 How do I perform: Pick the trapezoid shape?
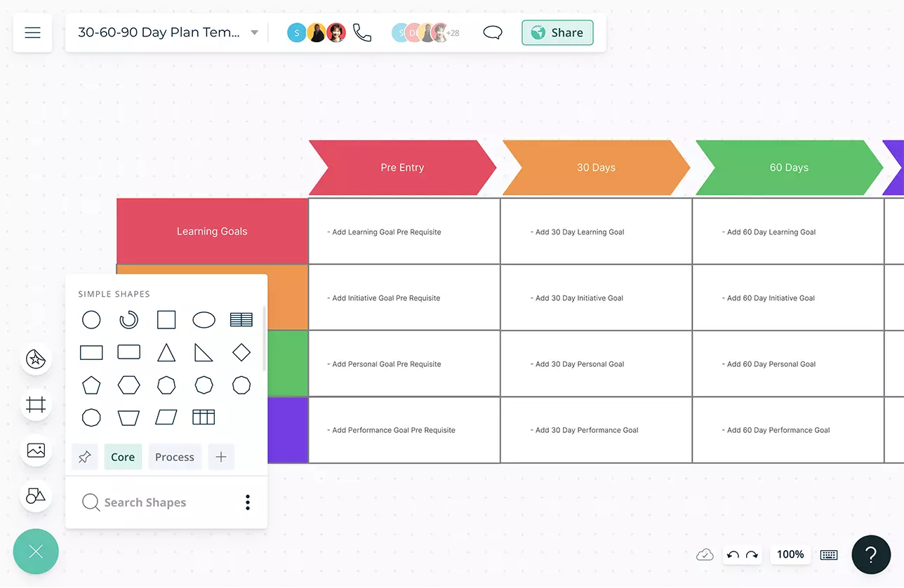128,417
